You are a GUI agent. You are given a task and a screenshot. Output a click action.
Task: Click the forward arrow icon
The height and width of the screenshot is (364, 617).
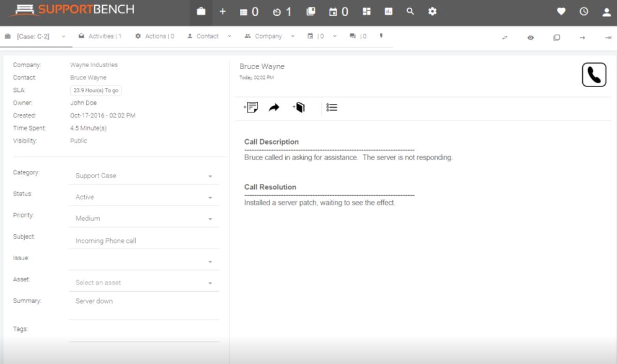click(x=274, y=107)
